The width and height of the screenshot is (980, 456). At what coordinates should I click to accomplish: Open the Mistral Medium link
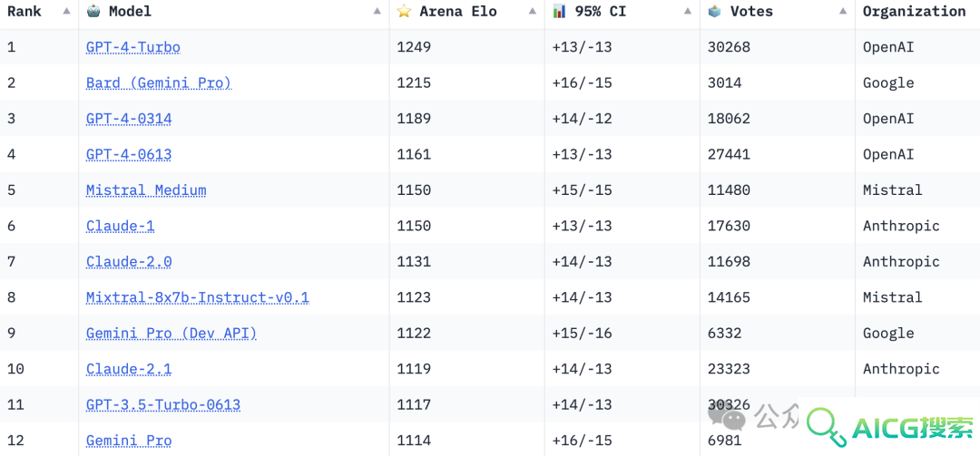(x=146, y=190)
